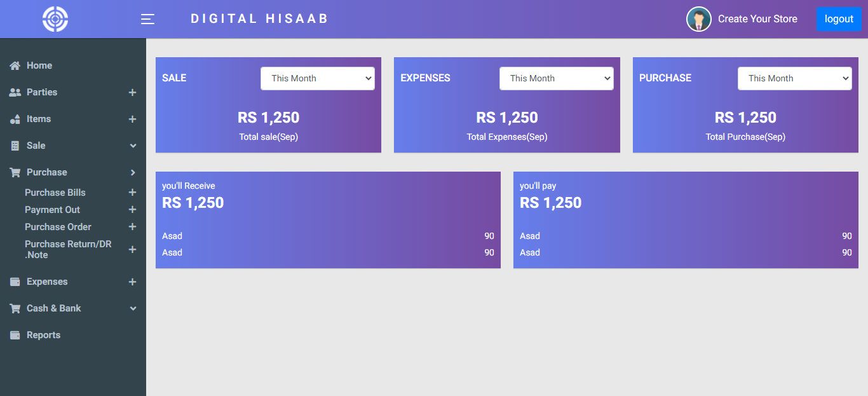Image resolution: width=868 pixels, height=396 pixels.
Task: Click the plus next to Expenses
Action: coord(132,282)
